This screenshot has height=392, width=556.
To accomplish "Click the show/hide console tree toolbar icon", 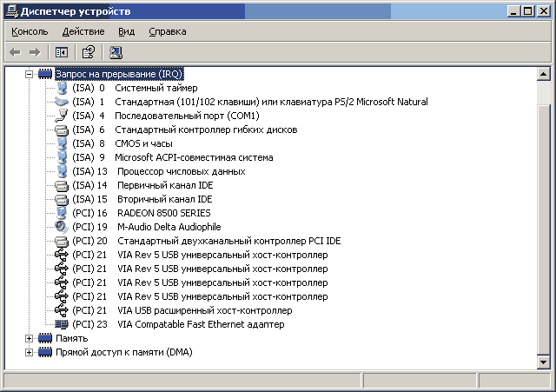I will [x=61, y=52].
